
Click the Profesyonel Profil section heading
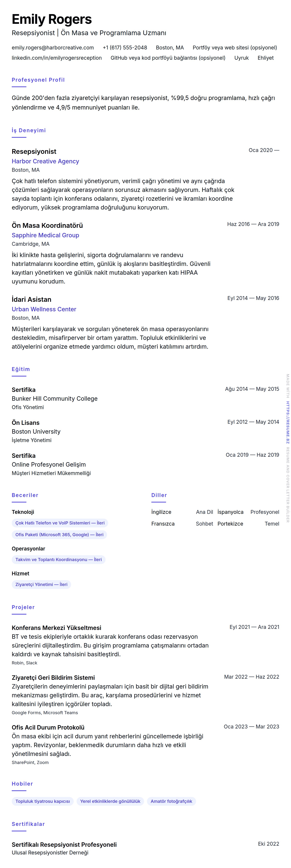(38, 80)
